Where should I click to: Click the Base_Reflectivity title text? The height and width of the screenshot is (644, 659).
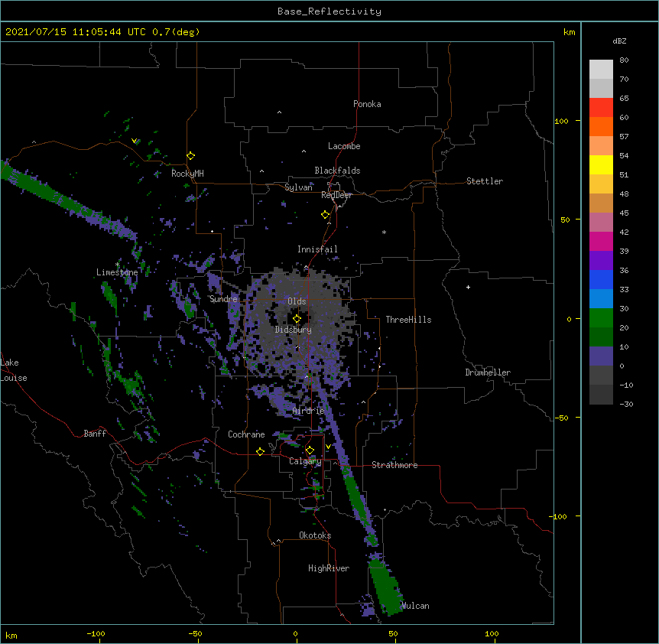[329, 11]
